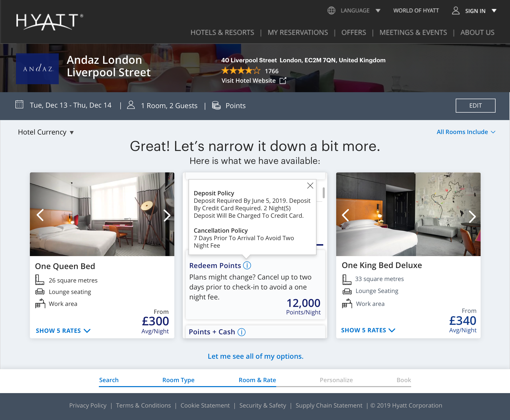Screen dimensions: 510x420
Task: Close the Deposit Policy popup
Action: [x=310, y=186]
